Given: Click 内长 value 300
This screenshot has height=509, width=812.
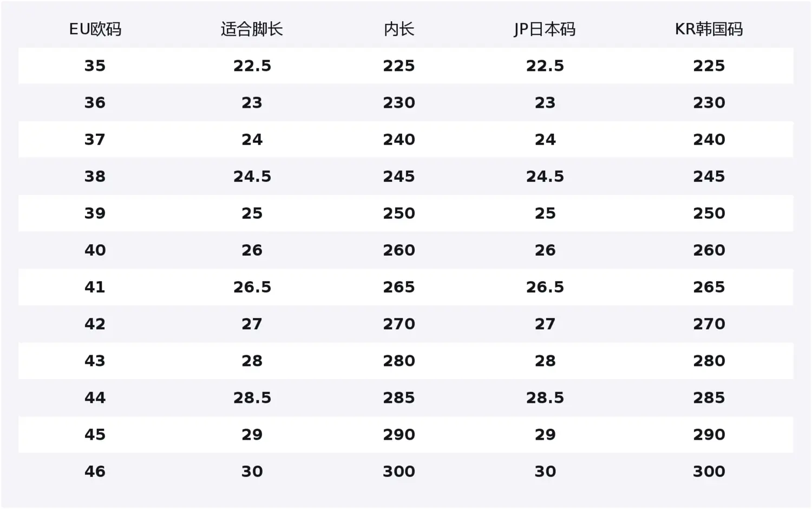Looking at the screenshot, I should coord(399,472).
